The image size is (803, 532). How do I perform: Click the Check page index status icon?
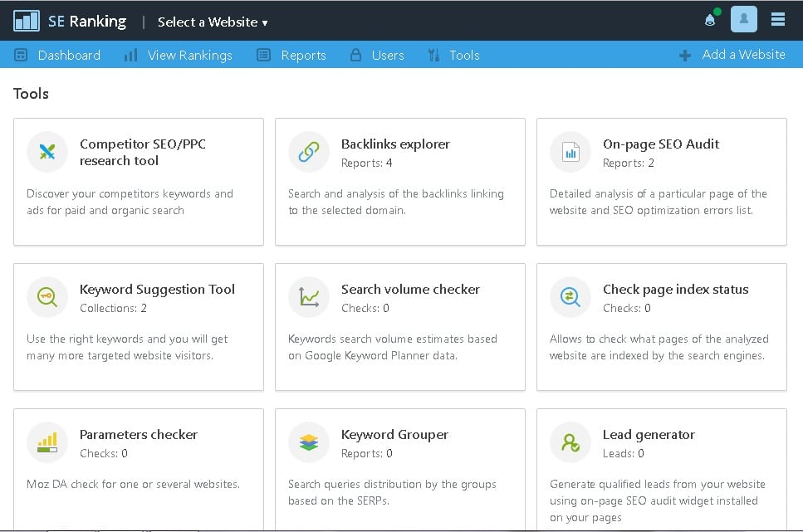coord(570,297)
